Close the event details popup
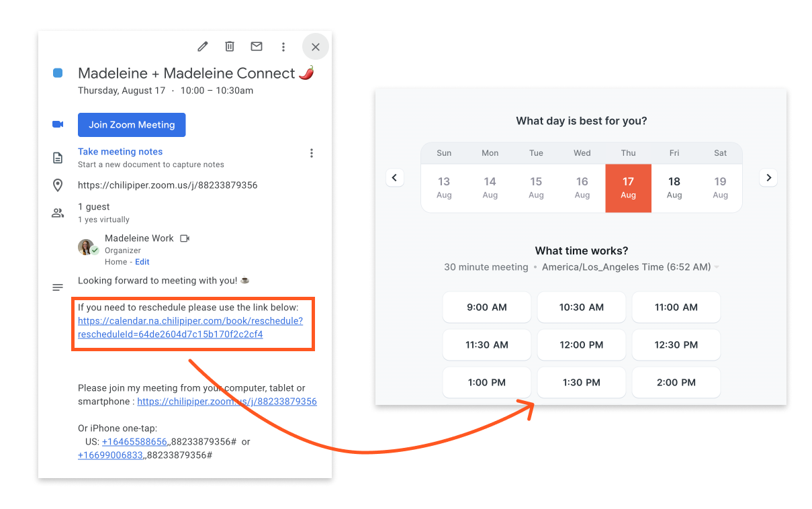This screenshot has height=509, width=812. click(x=316, y=46)
